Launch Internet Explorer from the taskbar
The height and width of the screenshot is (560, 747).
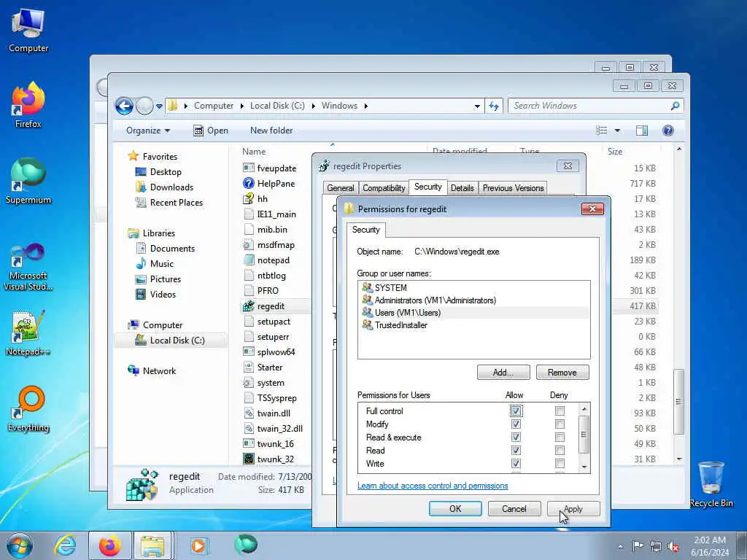click(x=65, y=545)
